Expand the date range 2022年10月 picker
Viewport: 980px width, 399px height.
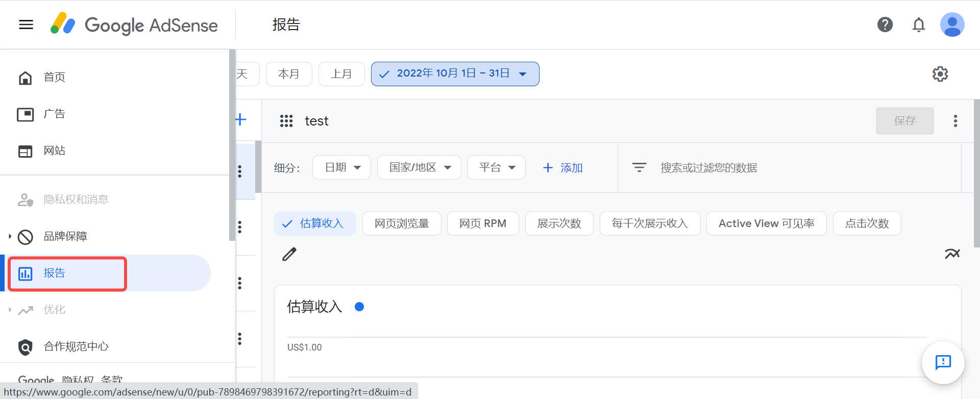coord(455,74)
